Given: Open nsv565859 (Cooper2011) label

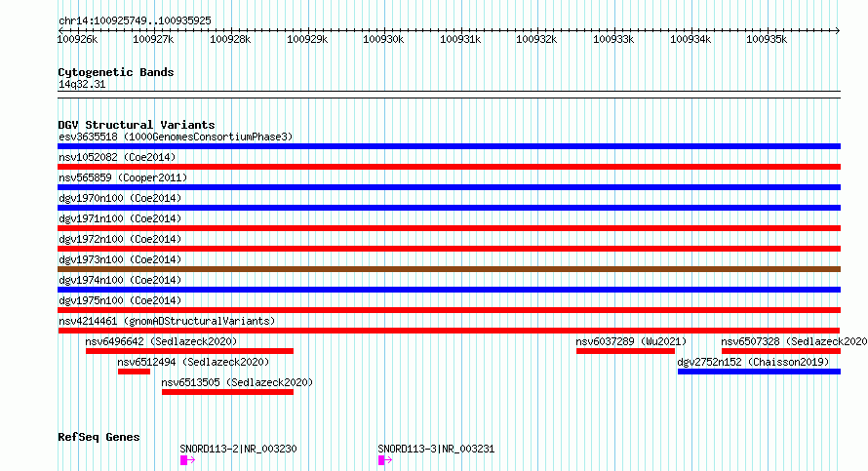Looking at the screenshot, I should click(x=123, y=177).
